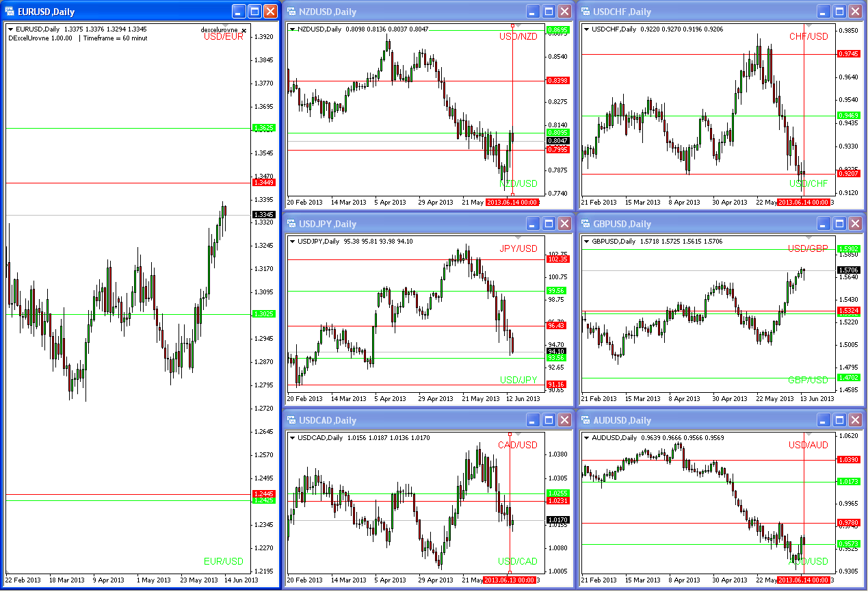This screenshot has width=868, height=592.
Task: Open the triangle menu beside AUDUSD,Daily quote
Action: coord(586,438)
